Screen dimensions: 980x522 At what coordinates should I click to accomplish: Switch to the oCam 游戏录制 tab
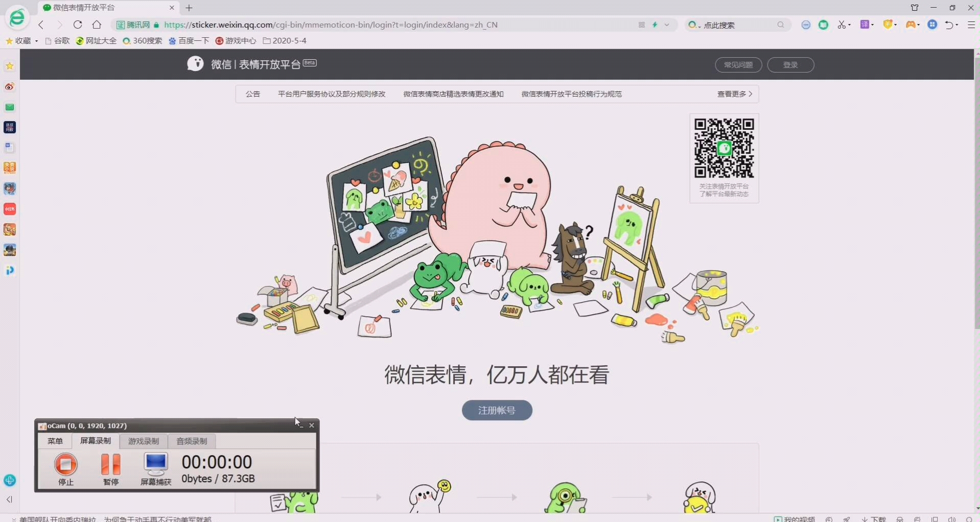coord(144,441)
